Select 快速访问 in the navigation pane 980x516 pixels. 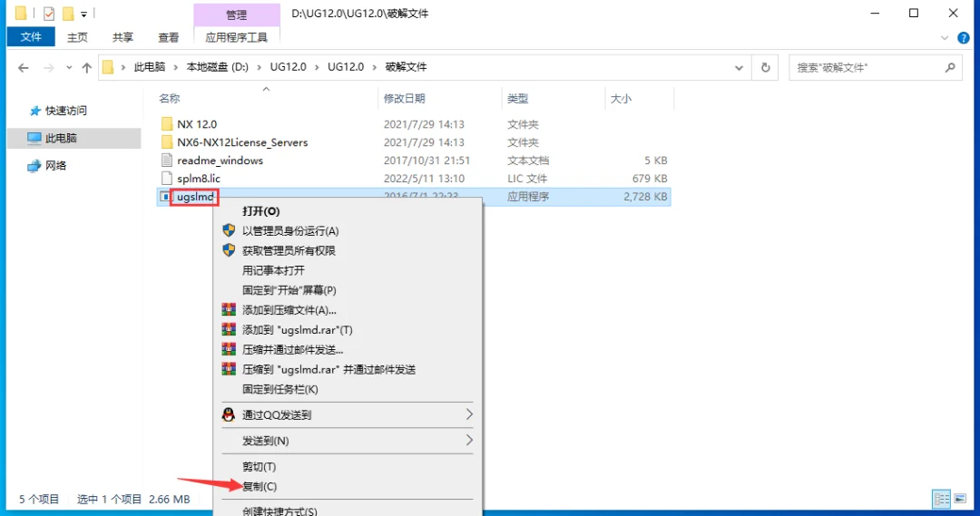pyautogui.click(x=65, y=111)
